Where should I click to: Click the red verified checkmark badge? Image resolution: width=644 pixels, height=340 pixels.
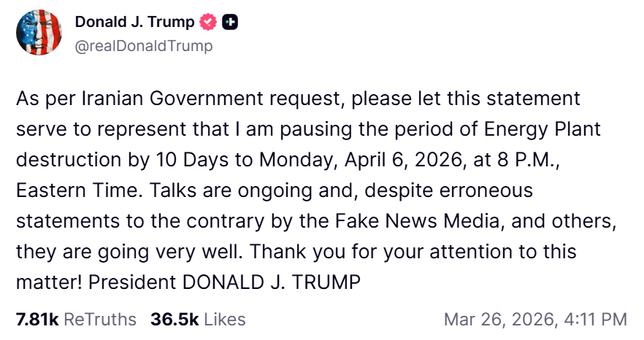coord(209,23)
